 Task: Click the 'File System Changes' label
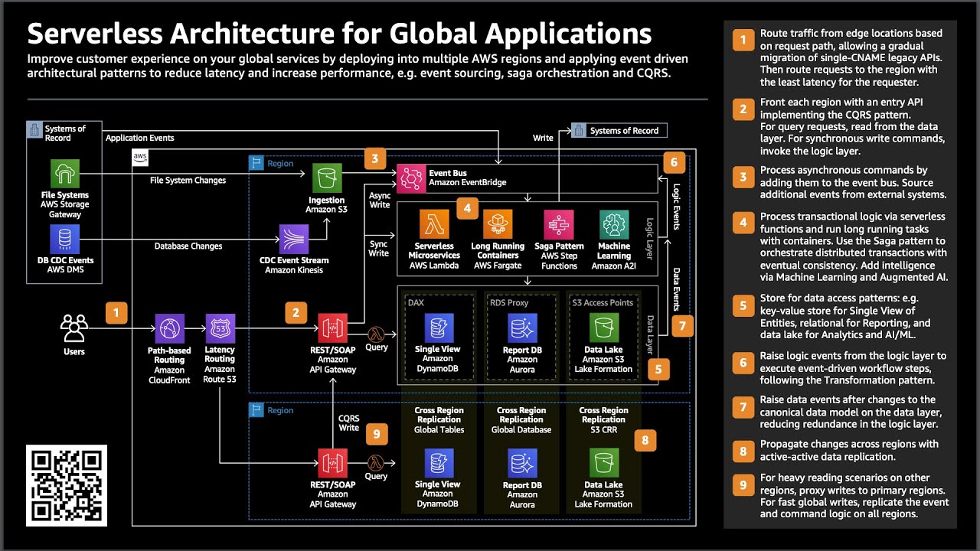click(188, 181)
